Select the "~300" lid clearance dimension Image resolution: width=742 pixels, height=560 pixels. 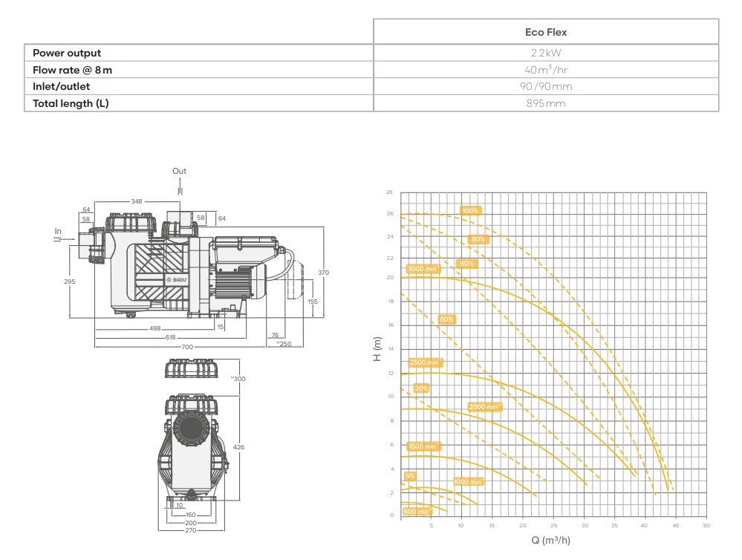238,379
